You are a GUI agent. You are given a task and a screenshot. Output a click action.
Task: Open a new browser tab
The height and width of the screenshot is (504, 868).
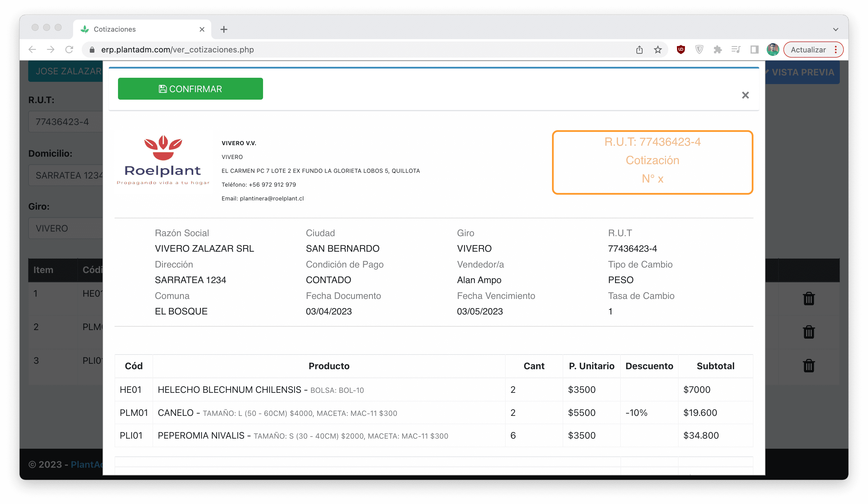point(224,29)
